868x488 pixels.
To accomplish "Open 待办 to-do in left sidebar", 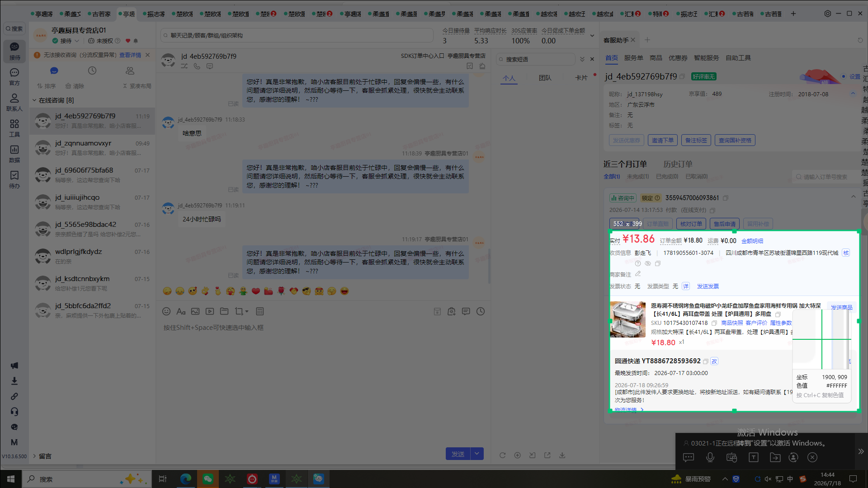I will [x=14, y=180].
